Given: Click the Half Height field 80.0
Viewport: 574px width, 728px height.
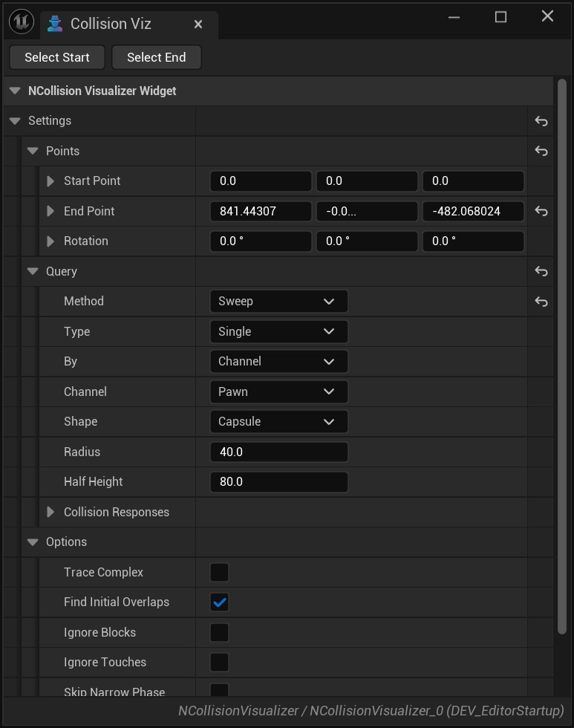Looking at the screenshot, I should tap(279, 481).
